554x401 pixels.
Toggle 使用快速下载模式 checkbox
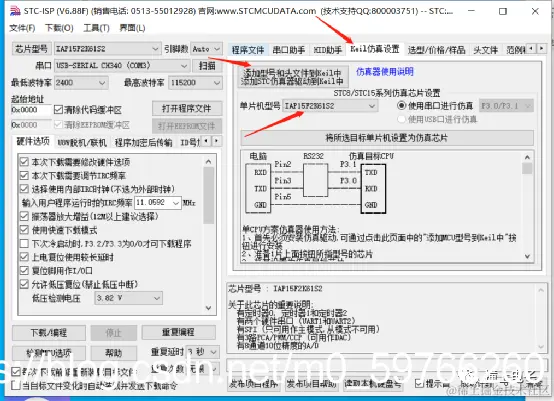tap(24, 230)
